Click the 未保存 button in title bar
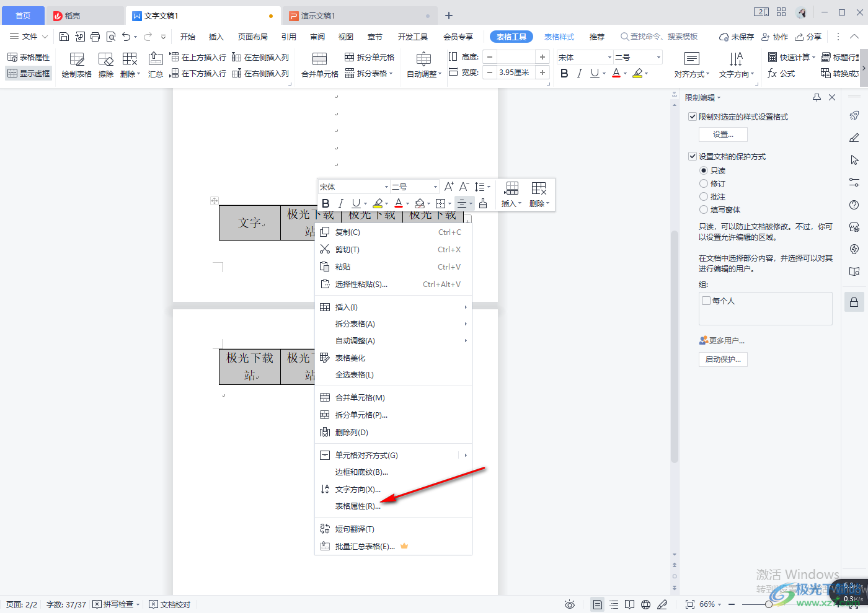 pos(737,37)
